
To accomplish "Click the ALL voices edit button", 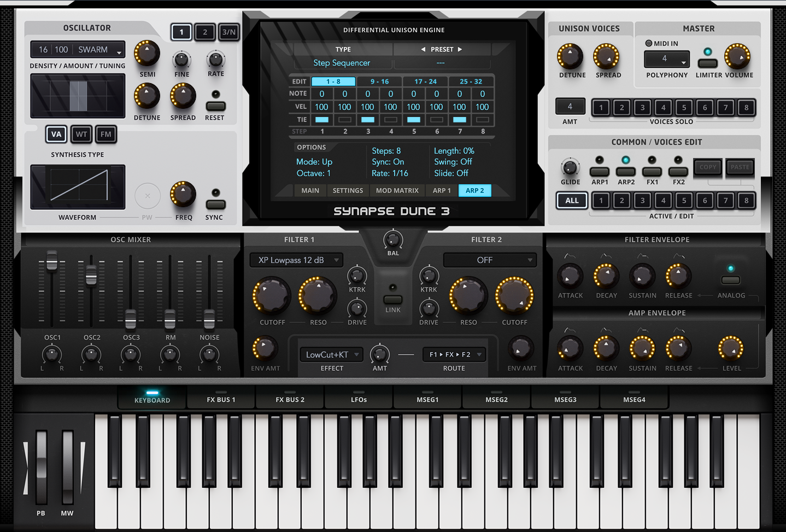I will coord(572,201).
